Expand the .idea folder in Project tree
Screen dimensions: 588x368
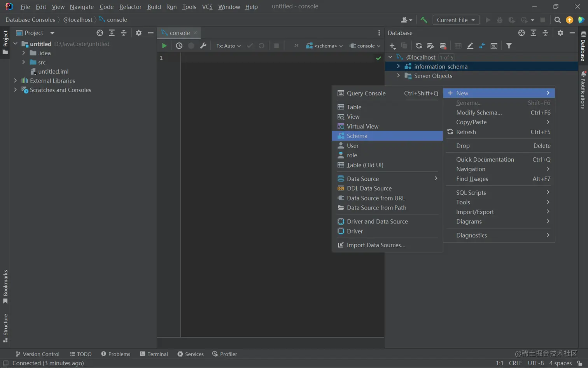[24, 53]
